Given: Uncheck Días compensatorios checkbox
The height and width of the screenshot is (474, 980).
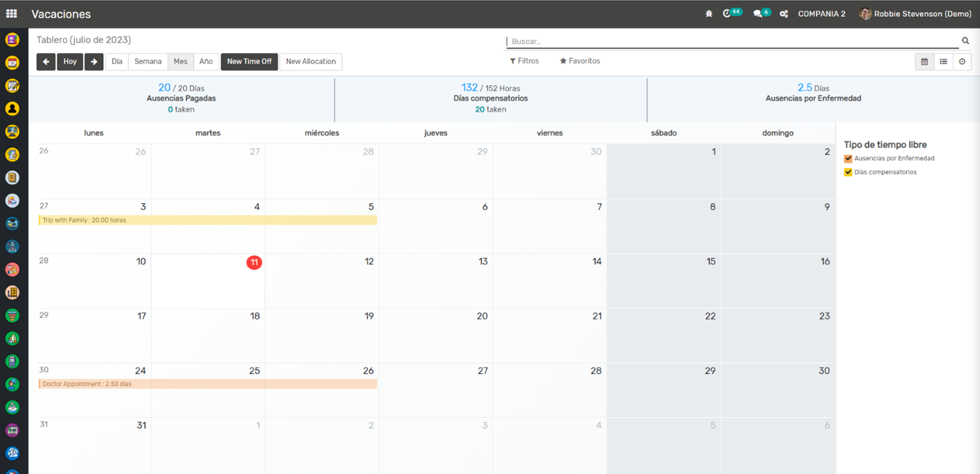Looking at the screenshot, I should coord(848,172).
